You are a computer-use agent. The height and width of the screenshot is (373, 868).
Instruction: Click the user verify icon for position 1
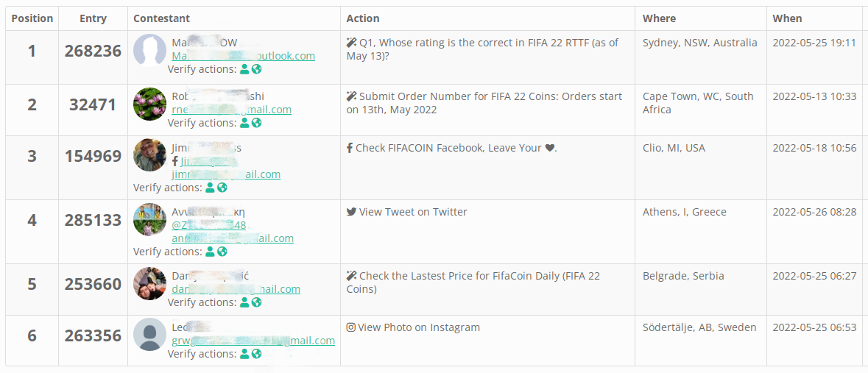(245, 69)
